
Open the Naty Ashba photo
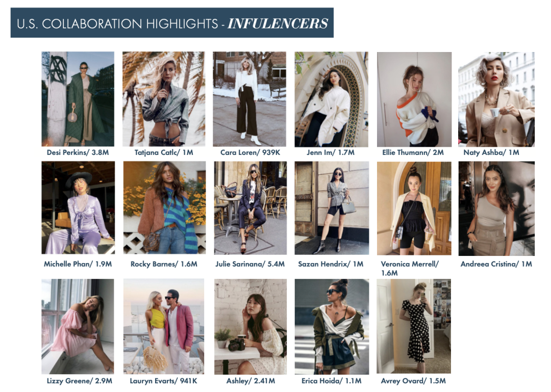(496, 99)
